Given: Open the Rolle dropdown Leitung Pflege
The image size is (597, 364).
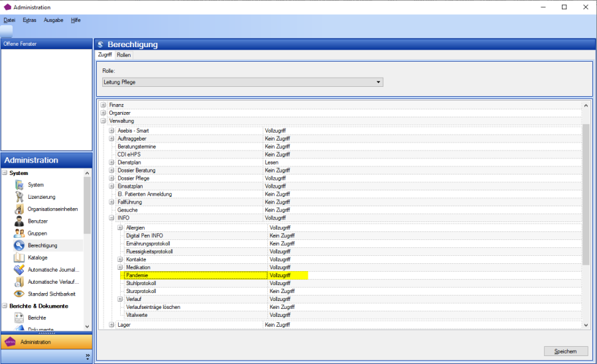Looking at the screenshot, I should pyautogui.click(x=243, y=82).
